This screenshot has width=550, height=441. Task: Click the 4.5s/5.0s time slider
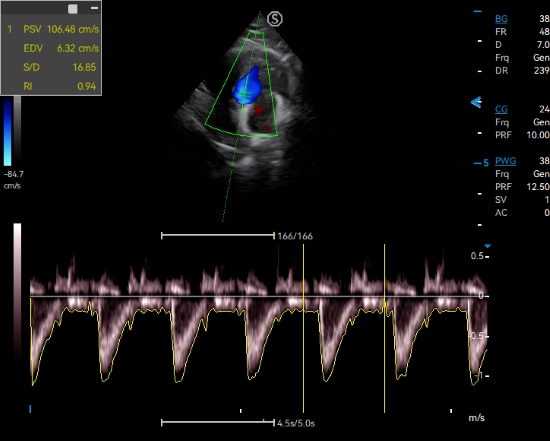coord(218,423)
